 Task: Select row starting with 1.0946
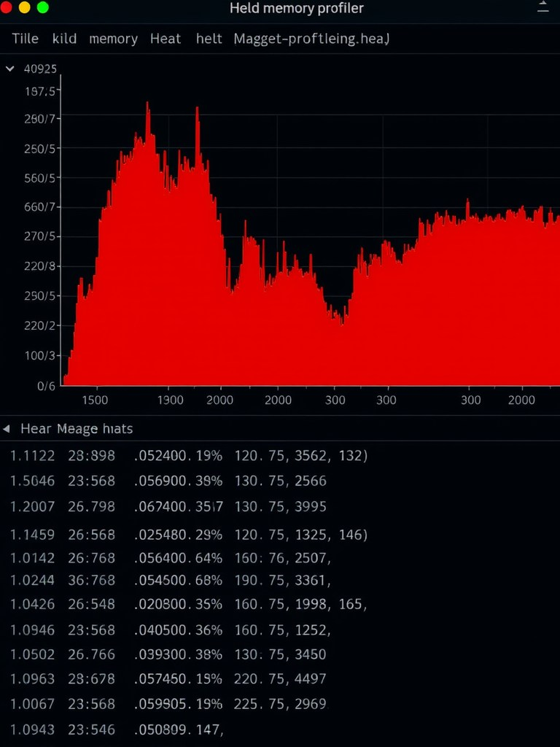click(x=171, y=630)
